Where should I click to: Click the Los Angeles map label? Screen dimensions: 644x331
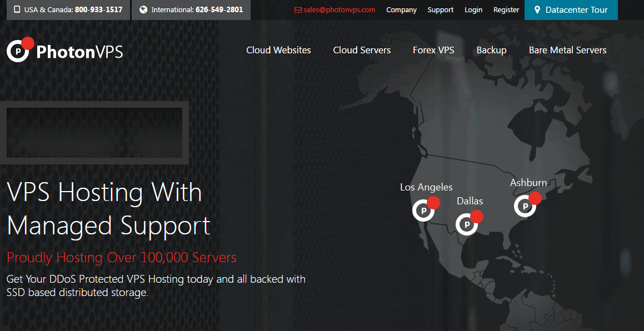pyautogui.click(x=426, y=187)
